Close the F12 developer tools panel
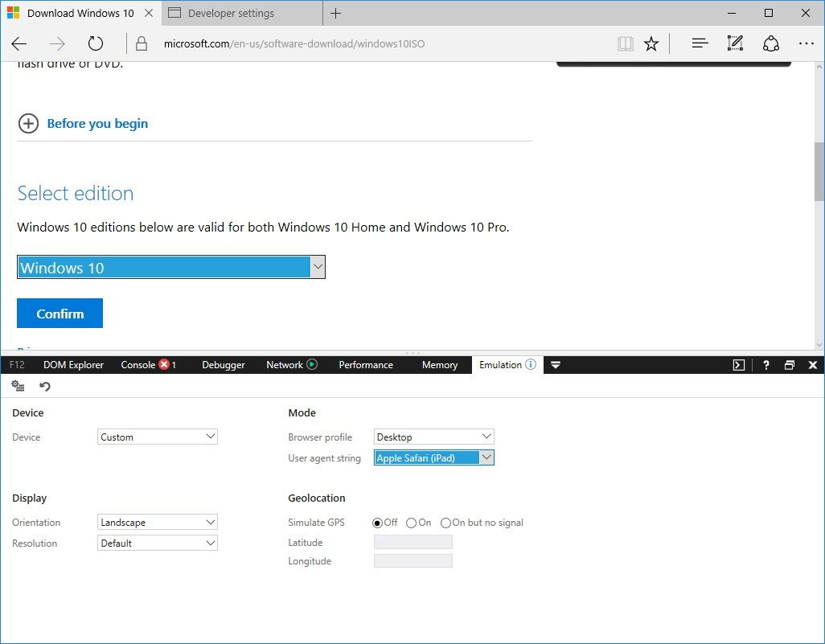The image size is (825, 644). click(x=812, y=365)
